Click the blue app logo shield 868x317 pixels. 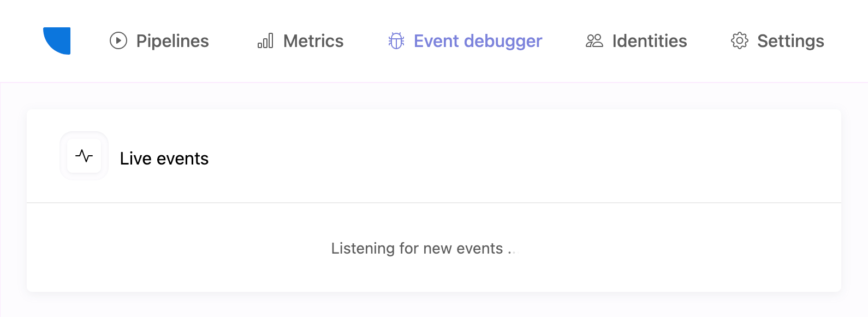[56, 40]
